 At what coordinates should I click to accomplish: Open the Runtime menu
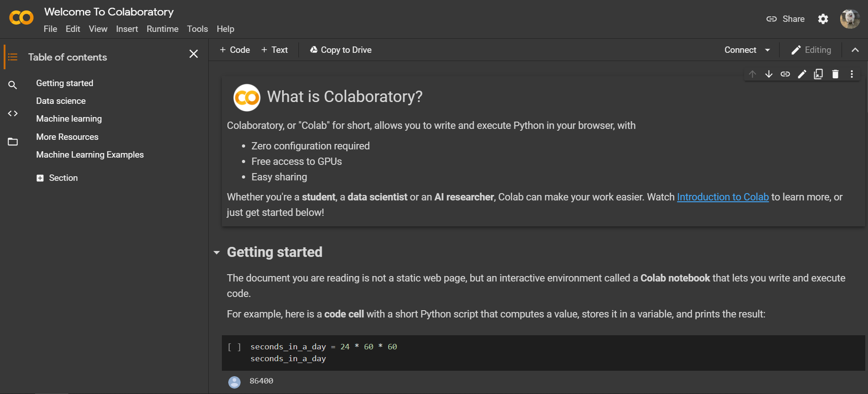tap(163, 29)
